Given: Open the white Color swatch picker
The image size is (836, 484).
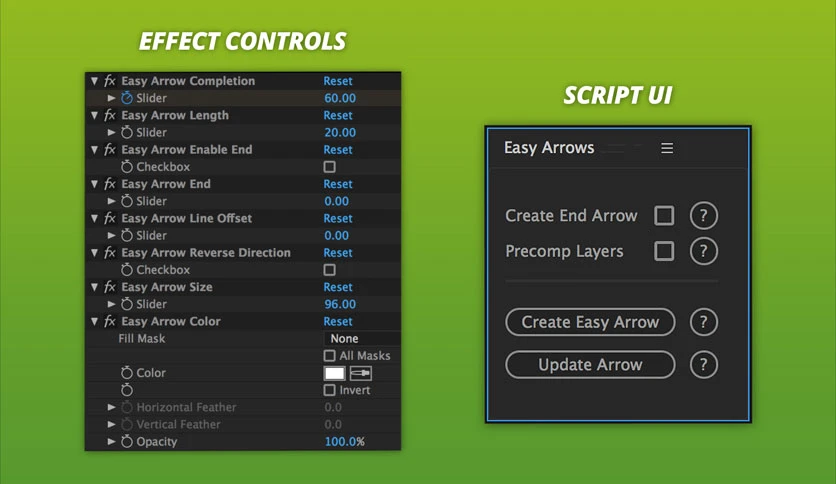Looking at the screenshot, I should point(334,373).
